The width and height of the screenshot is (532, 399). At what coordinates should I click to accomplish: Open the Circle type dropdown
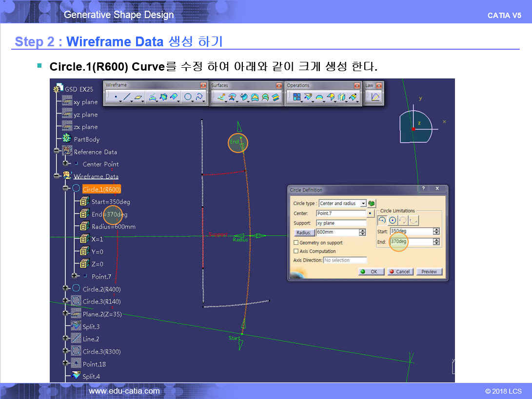pyautogui.click(x=363, y=204)
